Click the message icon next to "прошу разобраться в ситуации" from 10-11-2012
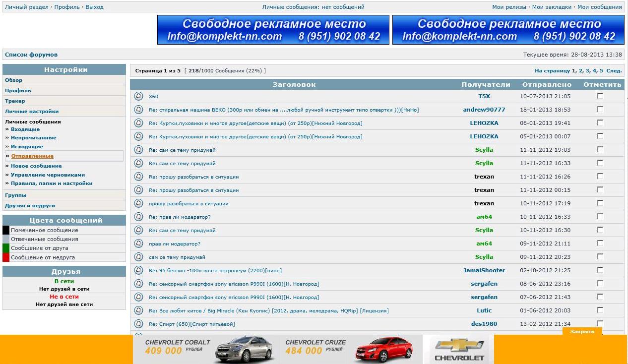This screenshot has width=628, height=364. coord(139,203)
